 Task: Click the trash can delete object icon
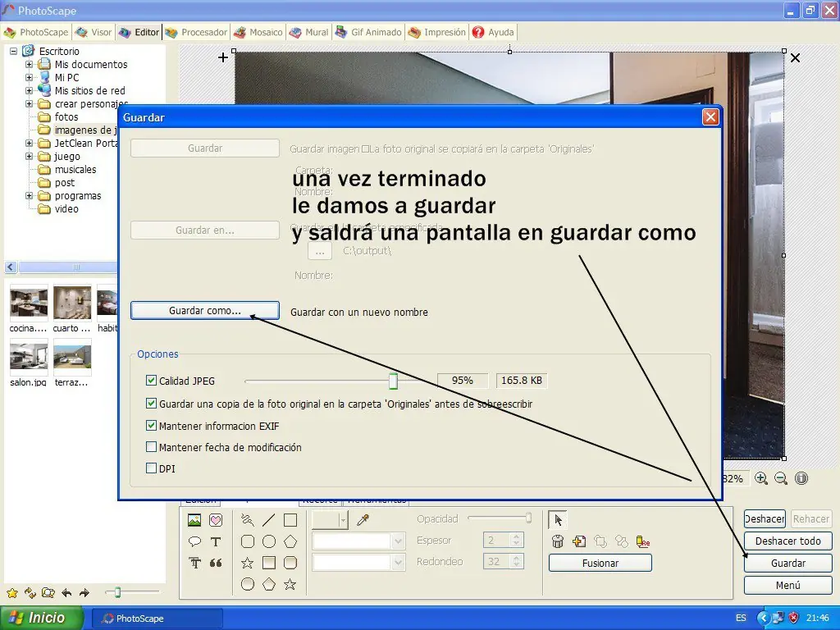click(x=558, y=541)
